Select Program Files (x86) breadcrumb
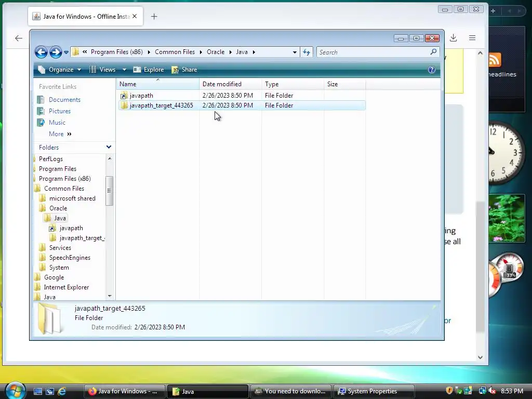 tap(117, 52)
